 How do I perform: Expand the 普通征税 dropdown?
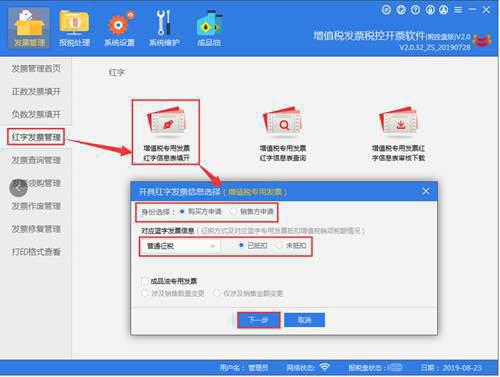(180, 246)
